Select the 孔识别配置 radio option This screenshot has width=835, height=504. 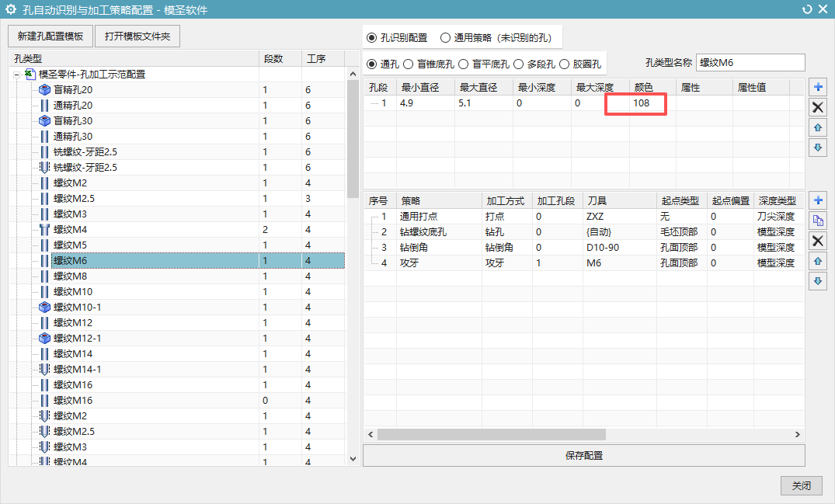[x=372, y=38]
